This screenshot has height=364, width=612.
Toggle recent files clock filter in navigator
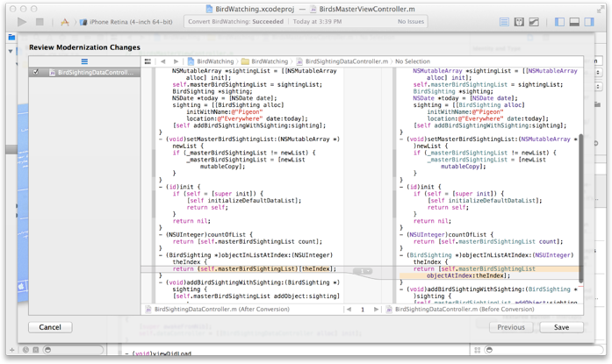point(25,350)
